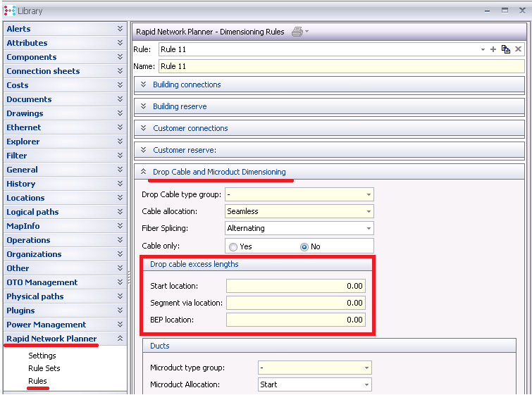532x395 pixels.
Task: Click the Name field containing Rule 11
Action: click(341, 66)
